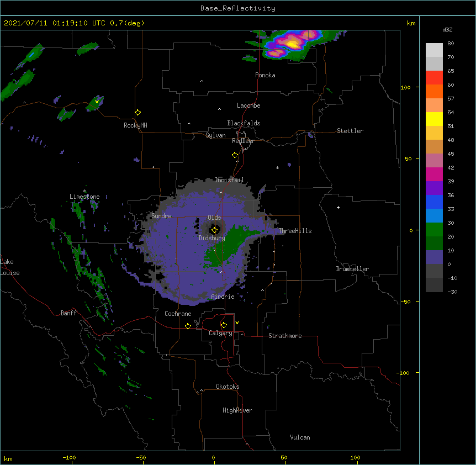Image resolution: width=476 pixels, height=465 pixels.
Task: Click the yellow diamond marker below Cochrane
Action: coord(188,326)
